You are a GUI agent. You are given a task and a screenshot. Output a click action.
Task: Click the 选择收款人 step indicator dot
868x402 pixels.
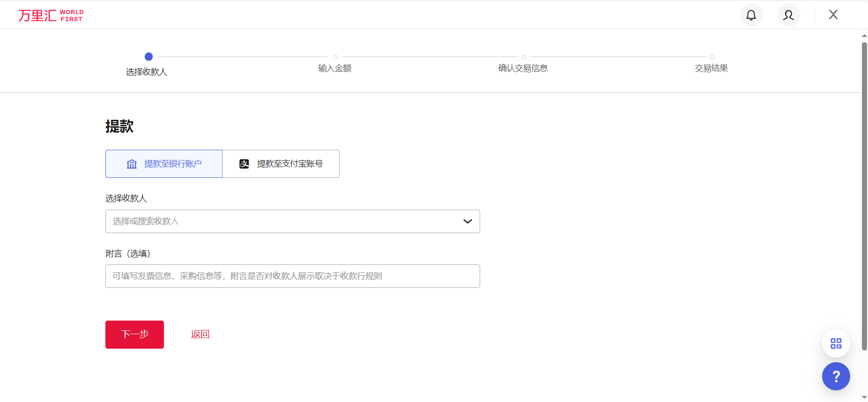coord(148,57)
